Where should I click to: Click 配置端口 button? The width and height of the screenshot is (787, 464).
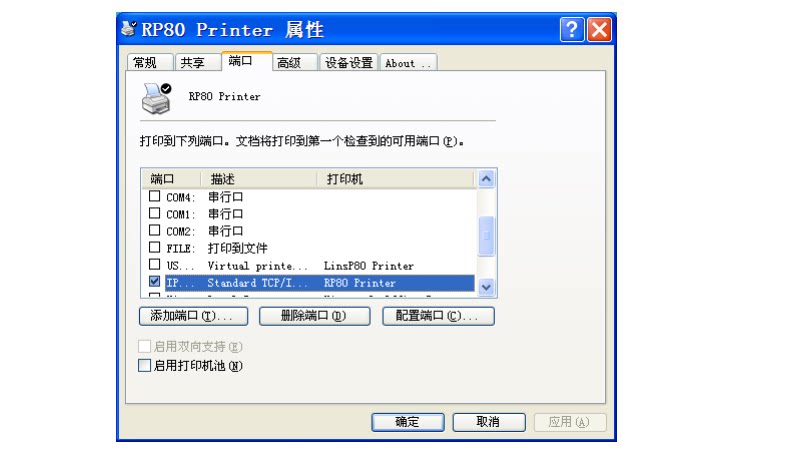tap(438, 316)
